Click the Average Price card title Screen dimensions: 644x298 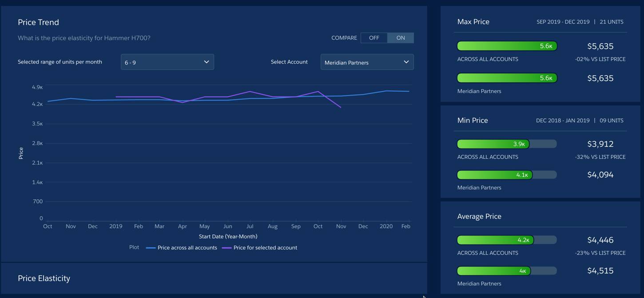(x=479, y=217)
